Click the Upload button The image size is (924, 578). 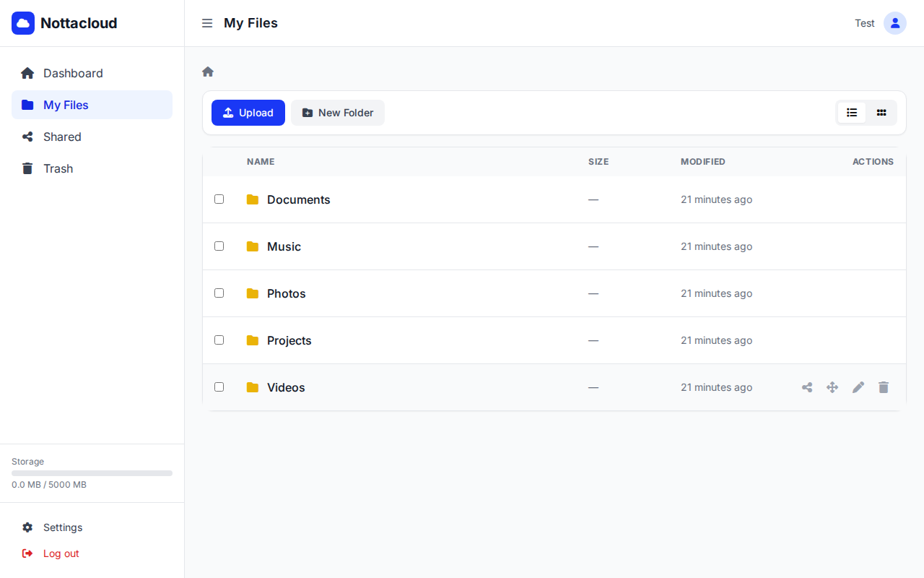click(x=248, y=113)
